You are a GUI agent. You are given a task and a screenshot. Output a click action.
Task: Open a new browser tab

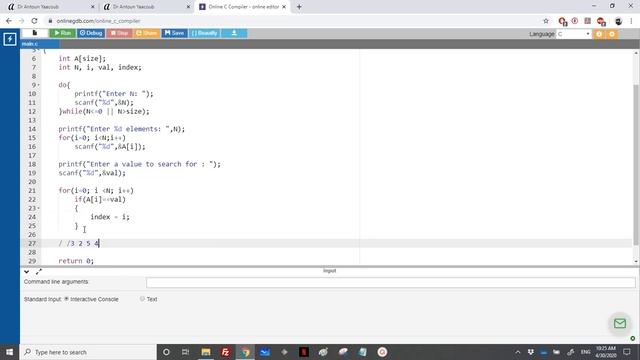click(299, 7)
